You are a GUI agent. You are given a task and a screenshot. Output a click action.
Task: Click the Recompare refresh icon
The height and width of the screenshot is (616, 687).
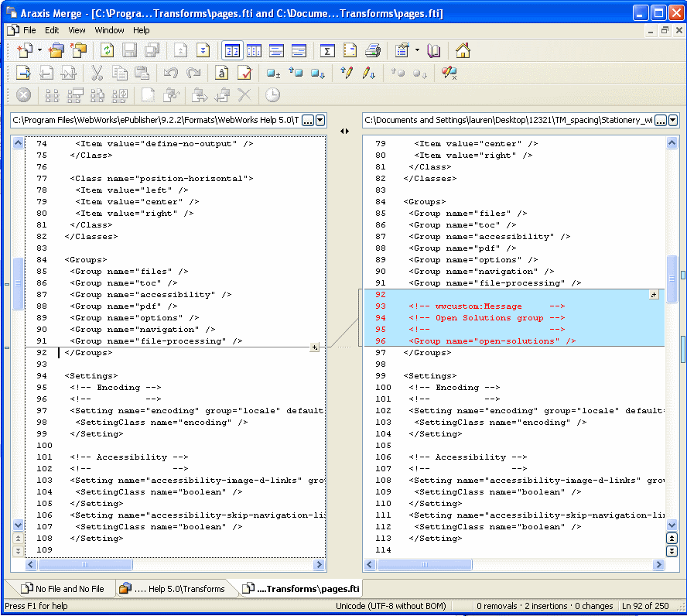(107, 51)
